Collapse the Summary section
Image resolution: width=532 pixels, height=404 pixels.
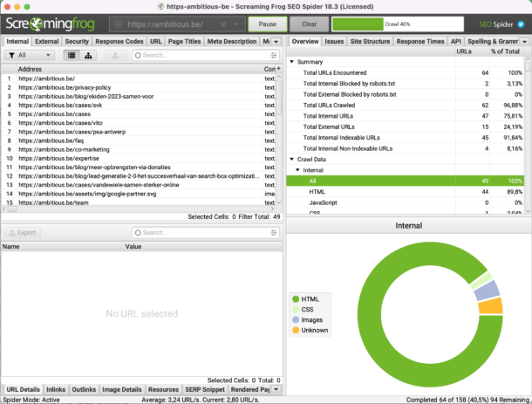[x=291, y=62]
